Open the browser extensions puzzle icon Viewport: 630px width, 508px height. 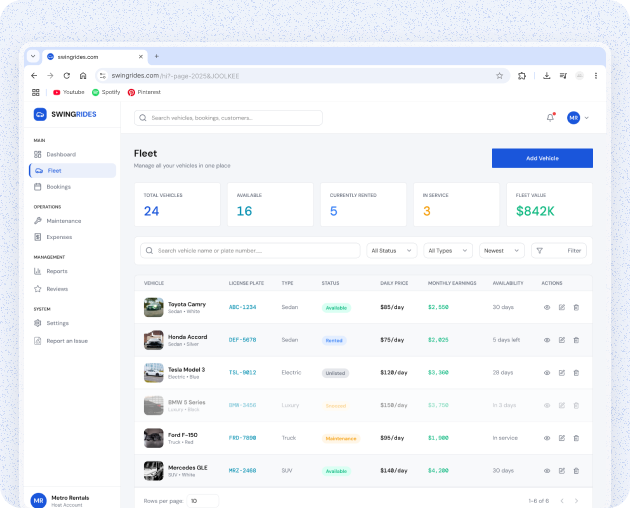522,76
